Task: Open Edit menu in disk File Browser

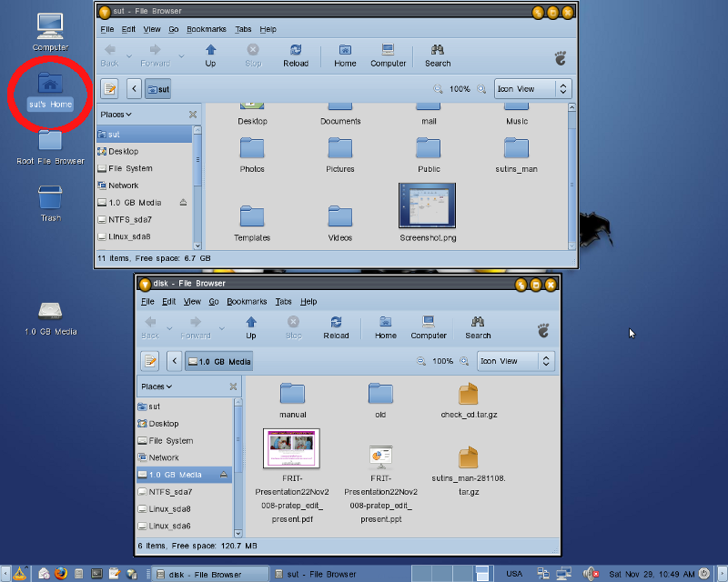Action: (169, 302)
